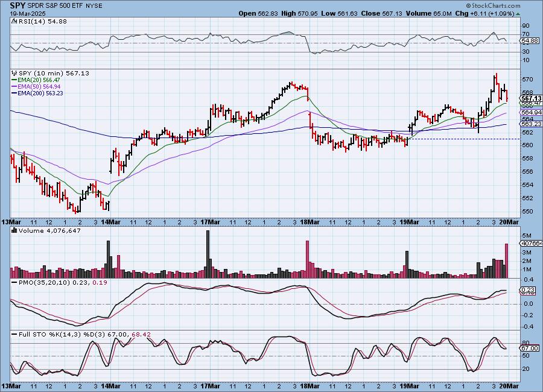Select the SPDR S&P 500 ETF name
The height and width of the screenshot is (392, 543).
coord(55,6)
